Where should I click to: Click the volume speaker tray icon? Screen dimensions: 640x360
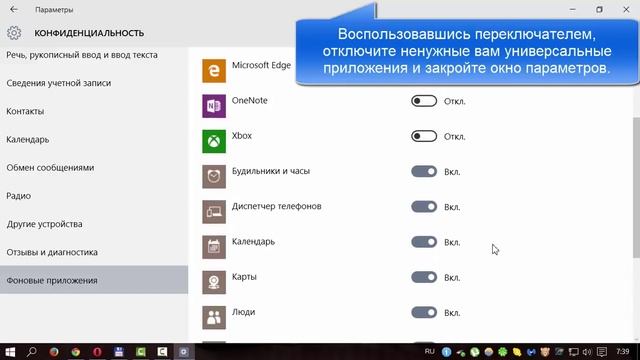(587, 352)
